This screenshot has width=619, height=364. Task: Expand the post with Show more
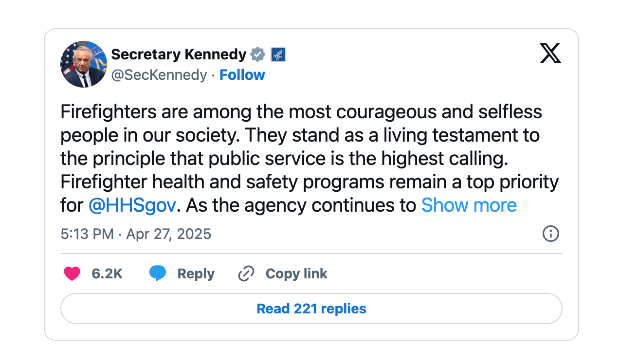pos(469,205)
